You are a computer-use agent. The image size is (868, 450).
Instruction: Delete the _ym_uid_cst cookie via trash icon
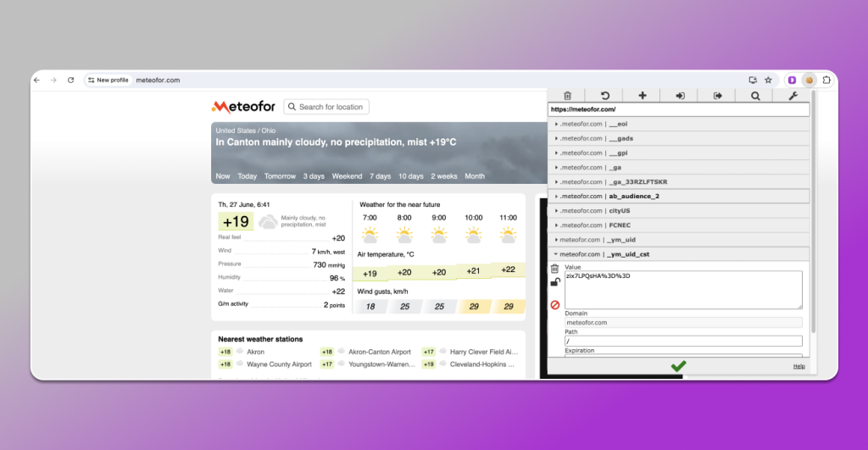(x=555, y=269)
